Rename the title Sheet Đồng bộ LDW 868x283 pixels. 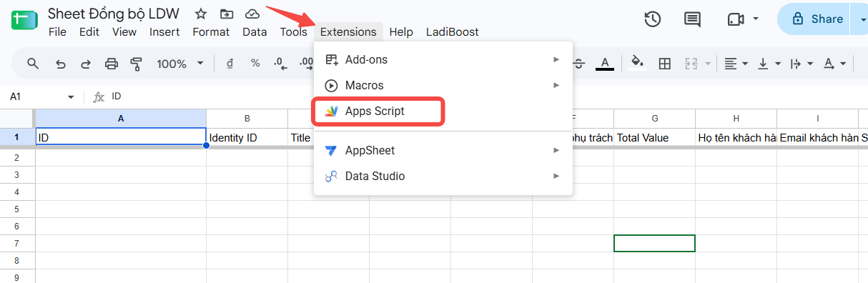coord(114,14)
